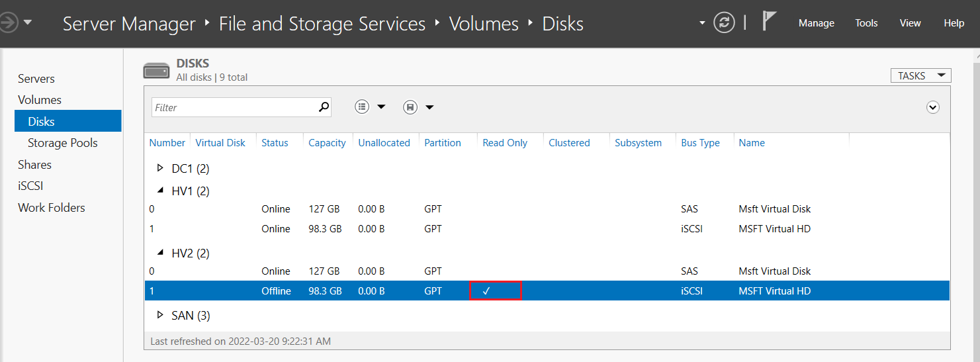Image resolution: width=980 pixels, height=362 pixels.
Task: Collapse the HV1 group
Action: point(160,191)
